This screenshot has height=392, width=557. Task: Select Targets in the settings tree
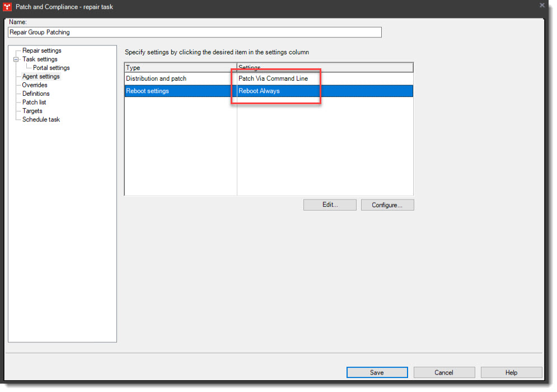pyautogui.click(x=32, y=111)
